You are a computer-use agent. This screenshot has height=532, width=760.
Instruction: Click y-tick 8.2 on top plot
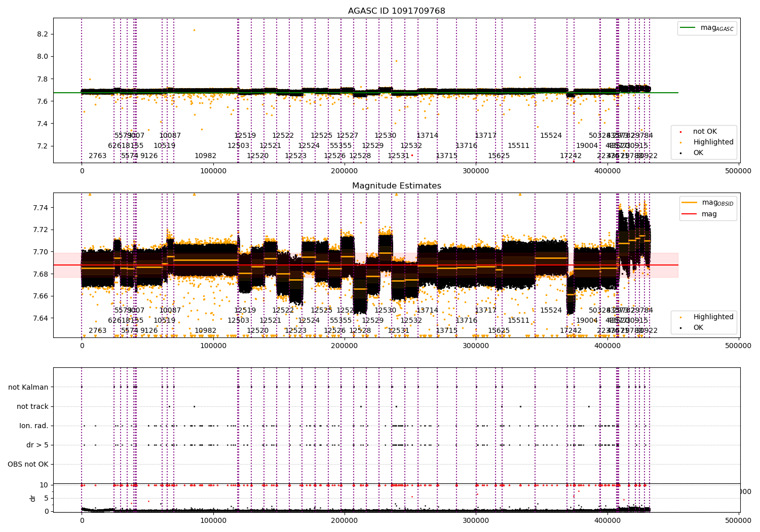pyautogui.click(x=43, y=34)
